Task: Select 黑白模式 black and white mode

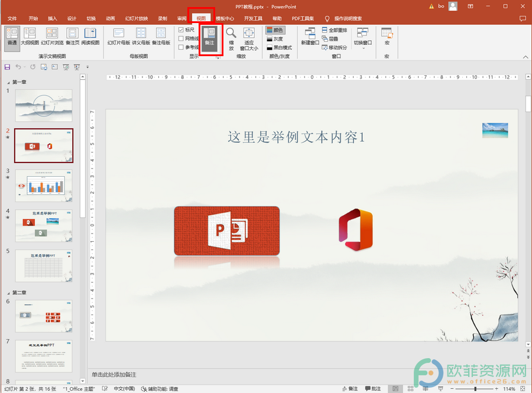Action: click(279, 47)
